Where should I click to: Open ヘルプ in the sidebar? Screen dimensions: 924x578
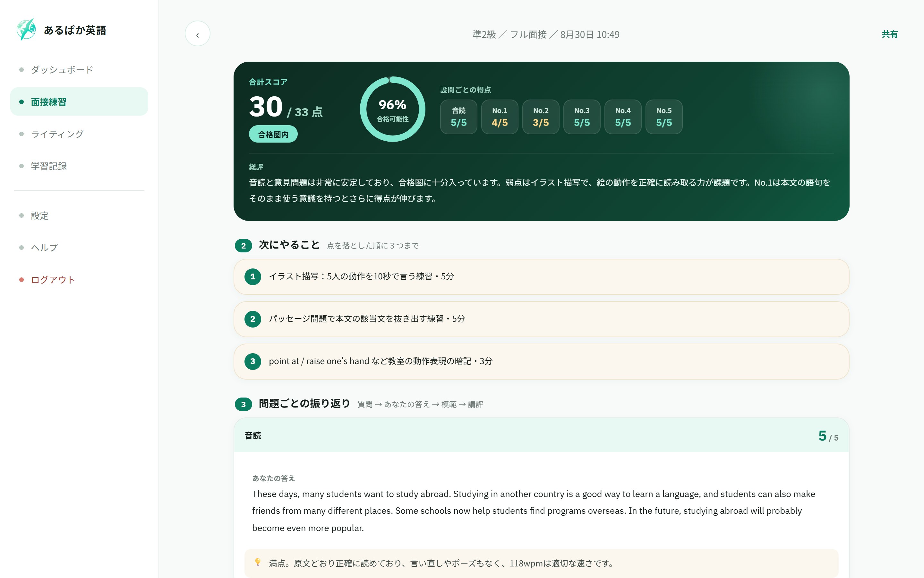coord(79,247)
